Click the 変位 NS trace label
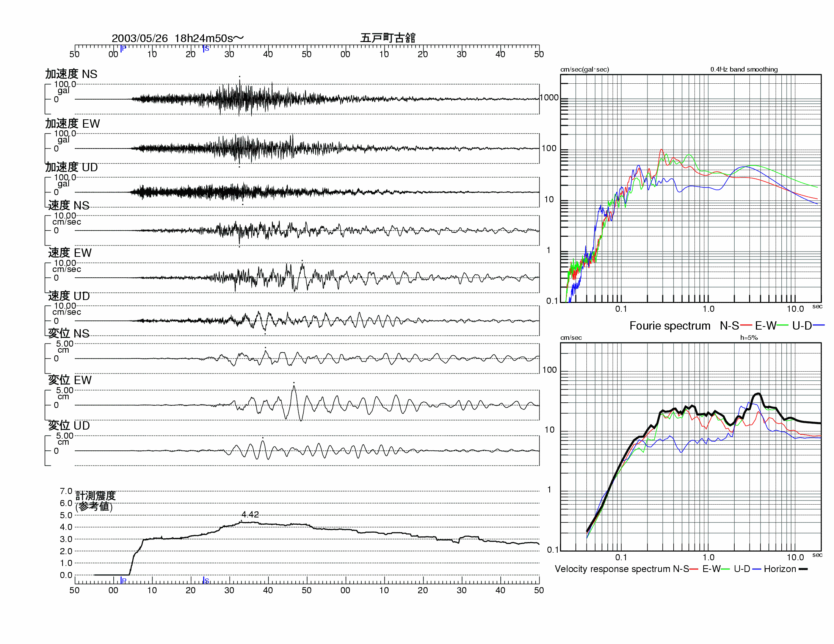834x644 pixels. pyautogui.click(x=68, y=333)
